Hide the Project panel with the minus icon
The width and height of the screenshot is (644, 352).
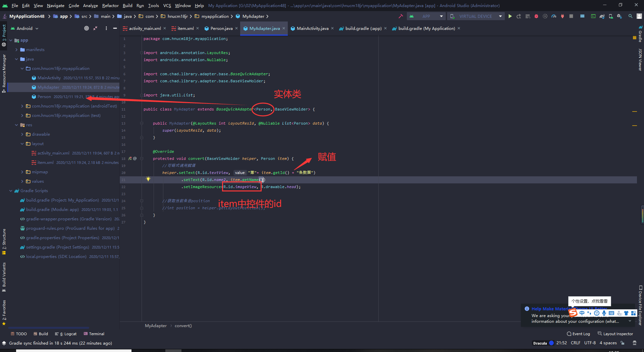115,28
